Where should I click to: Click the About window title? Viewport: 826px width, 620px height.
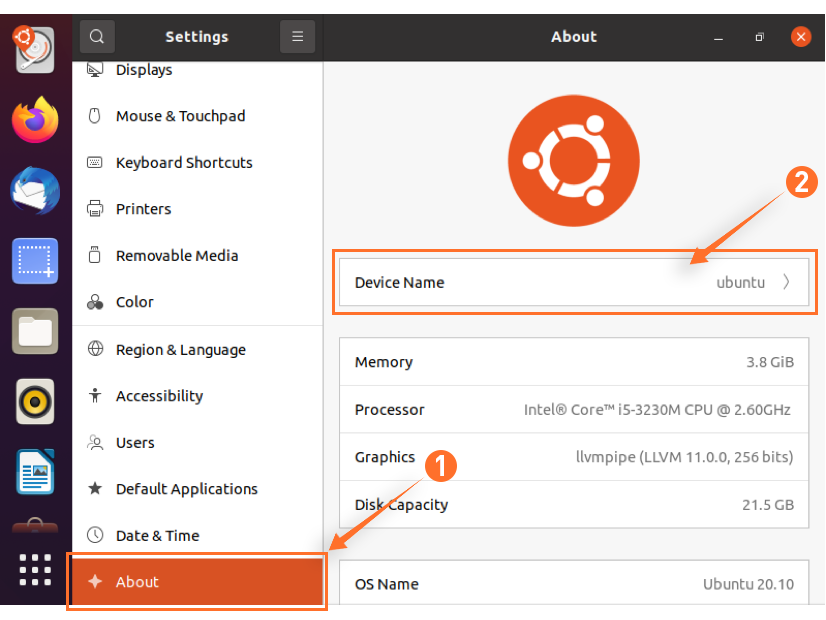(x=574, y=36)
